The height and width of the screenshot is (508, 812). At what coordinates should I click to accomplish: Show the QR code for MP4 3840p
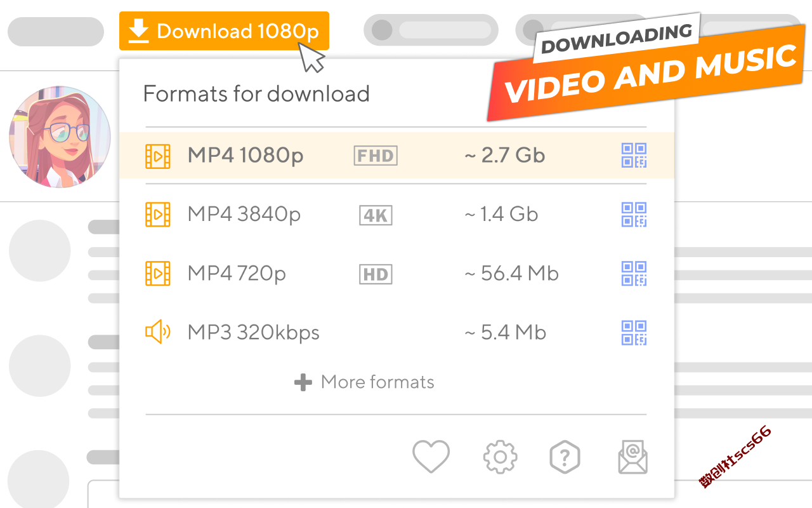(x=634, y=215)
